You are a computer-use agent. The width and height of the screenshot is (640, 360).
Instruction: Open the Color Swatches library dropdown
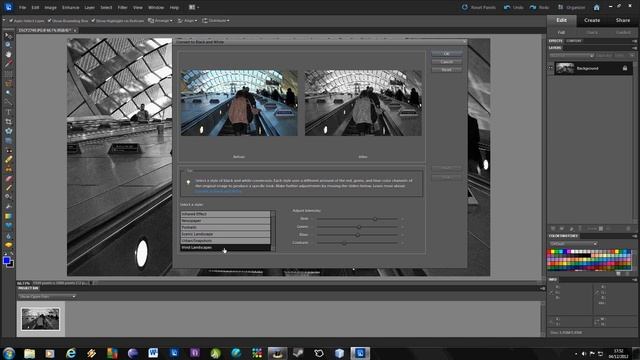(573, 244)
